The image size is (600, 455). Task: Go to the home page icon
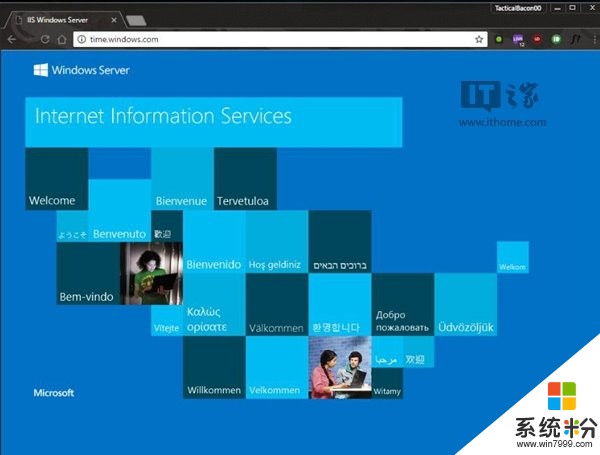[x=62, y=39]
